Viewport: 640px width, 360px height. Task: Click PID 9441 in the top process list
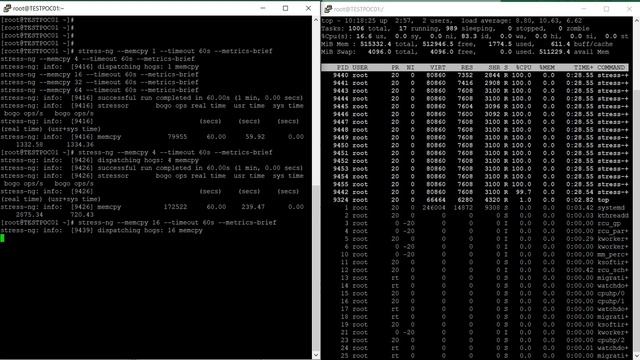(x=340, y=83)
